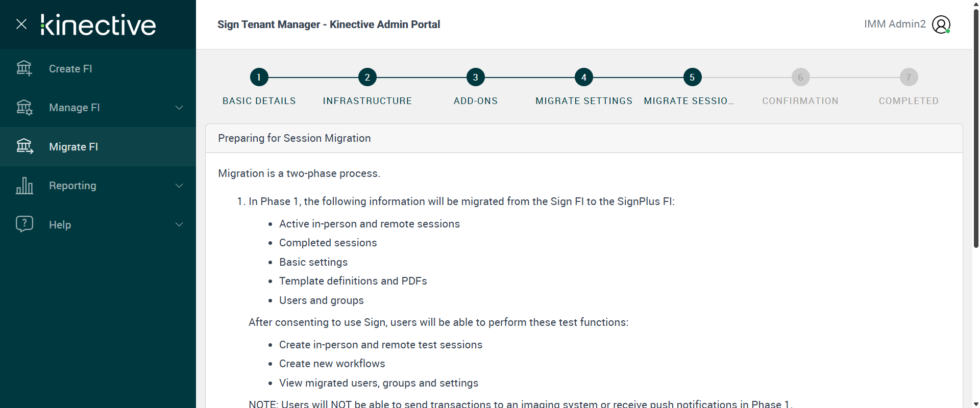Open the user profile avatar icon

[941, 24]
